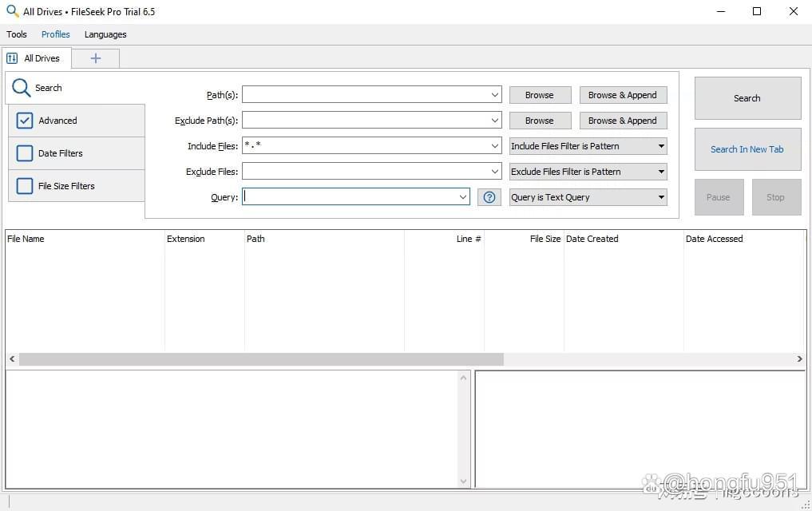Viewport: 812px width, 511px height.
Task: Enable the File Size Filters checkbox
Action: pos(24,186)
